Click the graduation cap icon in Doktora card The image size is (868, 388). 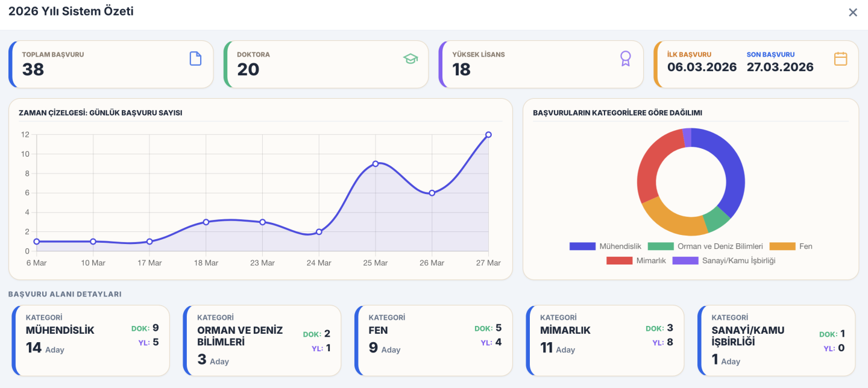pos(410,58)
